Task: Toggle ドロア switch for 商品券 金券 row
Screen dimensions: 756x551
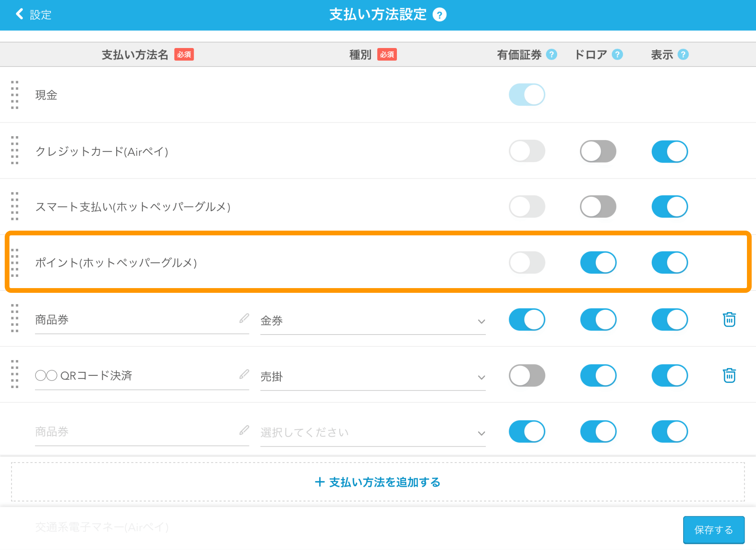Action: click(598, 320)
